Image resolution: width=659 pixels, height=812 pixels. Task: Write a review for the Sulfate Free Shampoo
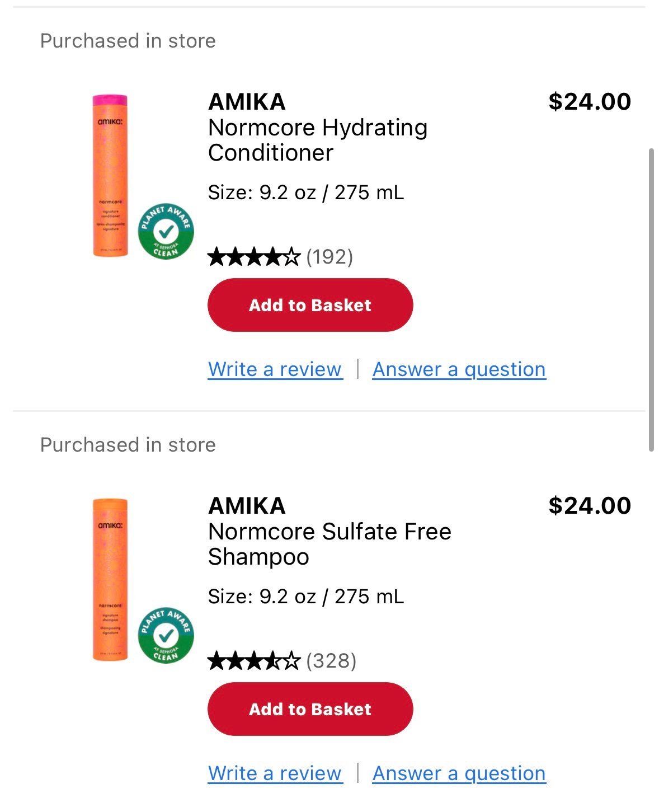(x=275, y=773)
